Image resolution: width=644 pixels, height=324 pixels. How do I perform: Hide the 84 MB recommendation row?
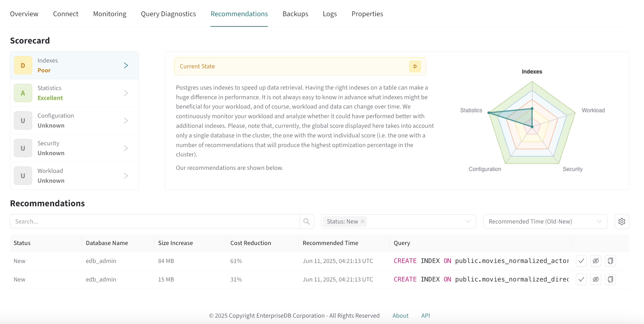tap(596, 261)
